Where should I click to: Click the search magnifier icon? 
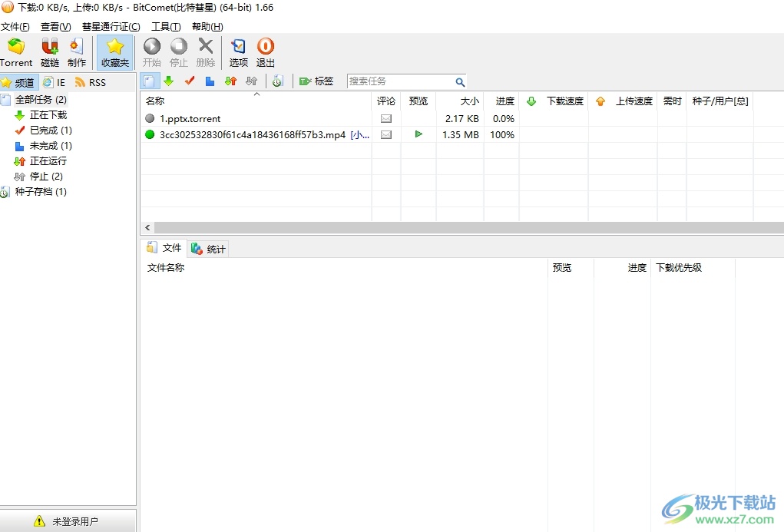pos(460,82)
